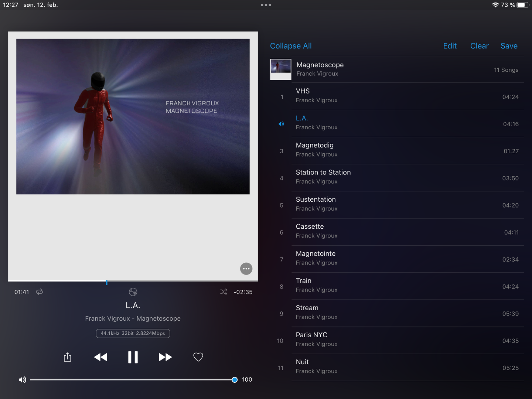Check the Wi-Fi status icon
The width and height of the screenshot is (532, 399).
(x=495, y=5)
